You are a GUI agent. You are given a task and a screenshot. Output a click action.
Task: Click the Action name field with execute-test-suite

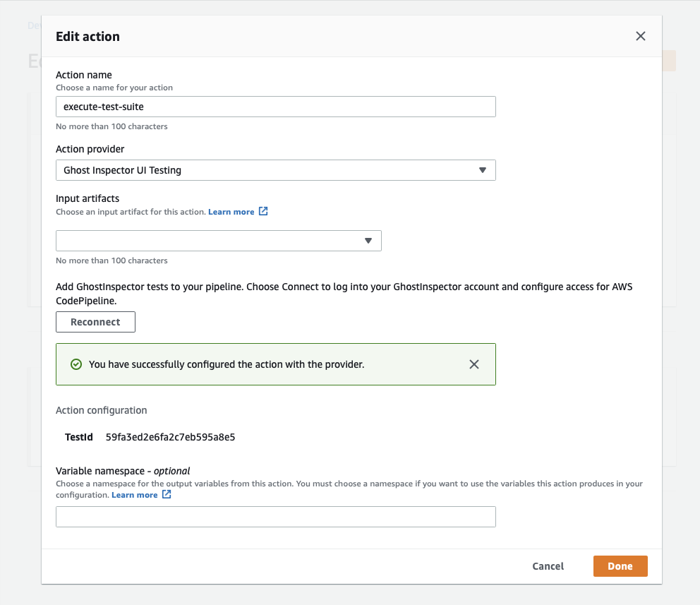275,107
